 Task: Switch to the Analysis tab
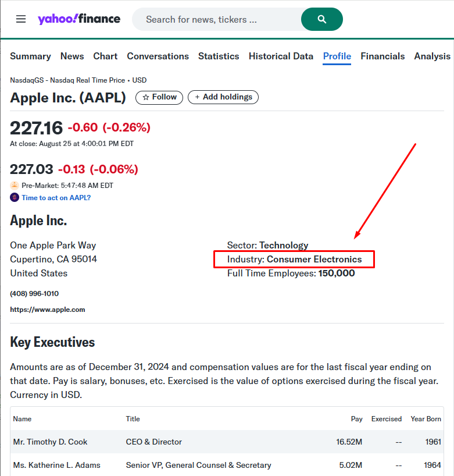coord(432,56)
